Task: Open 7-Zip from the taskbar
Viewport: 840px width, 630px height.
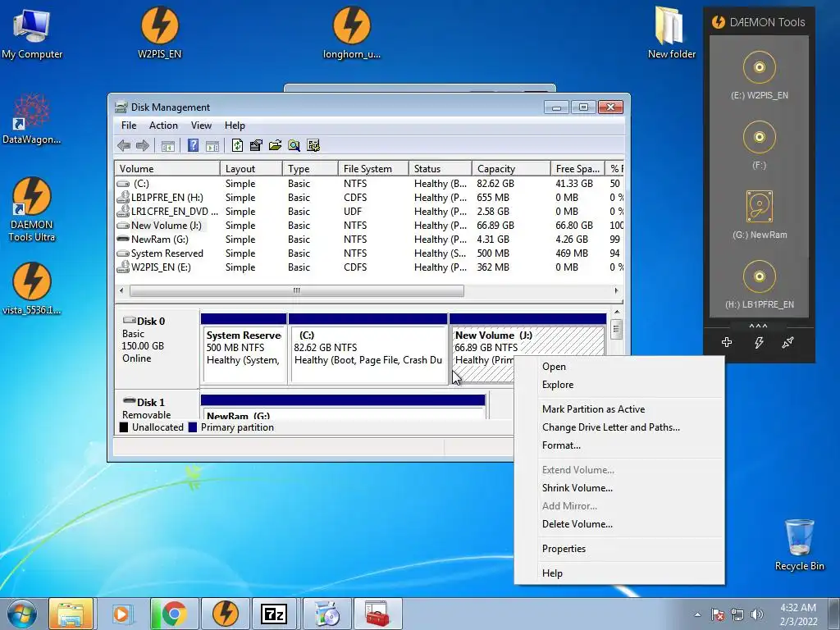Action: (x=273, y=614)
